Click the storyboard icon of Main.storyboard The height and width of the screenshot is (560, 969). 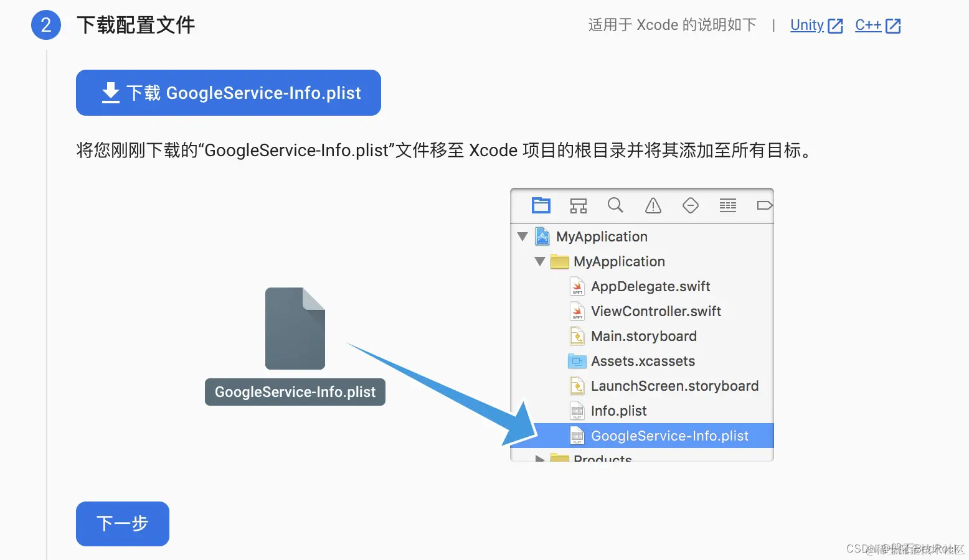[577, 336]
